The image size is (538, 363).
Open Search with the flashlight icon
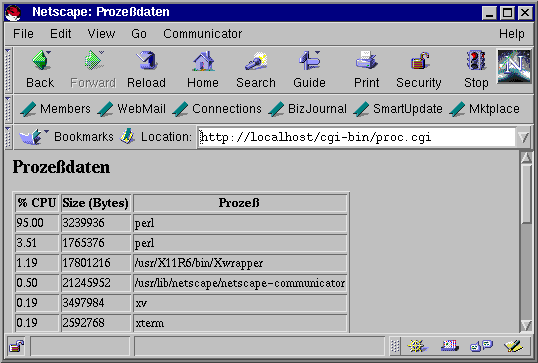pos(256,70)
